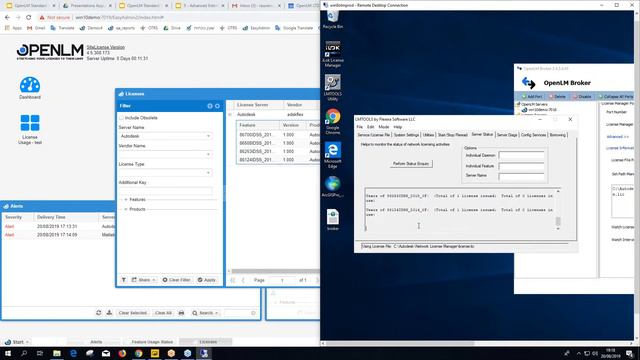Click the collapse icon in the Filter panel header
The height and width of the screenshot is (360, 640).
click(218, 106)
